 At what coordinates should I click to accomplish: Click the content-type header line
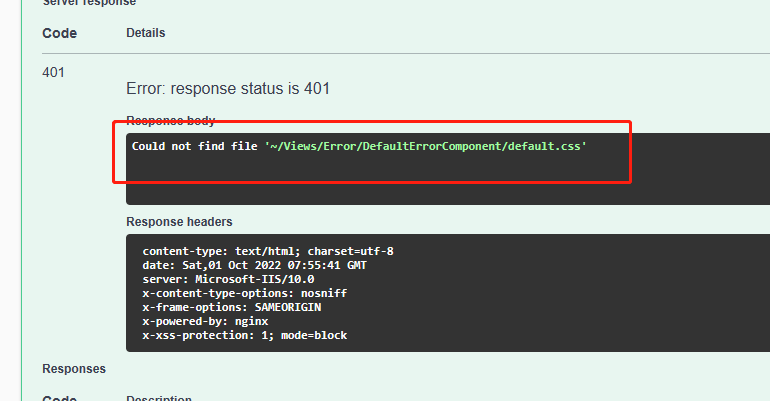tap(267, 251)
